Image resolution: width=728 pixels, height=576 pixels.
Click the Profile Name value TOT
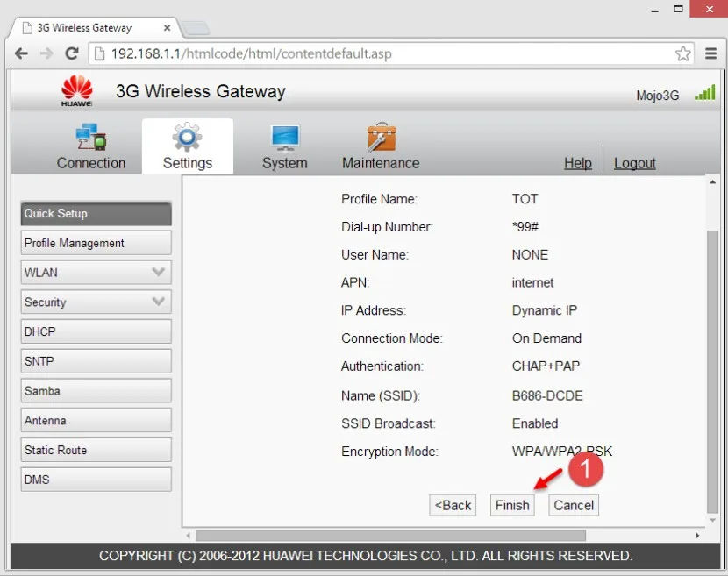pyautogui.click(x=525, y=199)
